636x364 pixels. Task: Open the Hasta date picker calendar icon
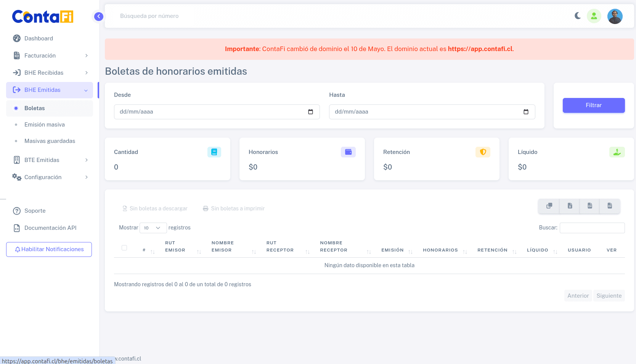pos(526,112)
